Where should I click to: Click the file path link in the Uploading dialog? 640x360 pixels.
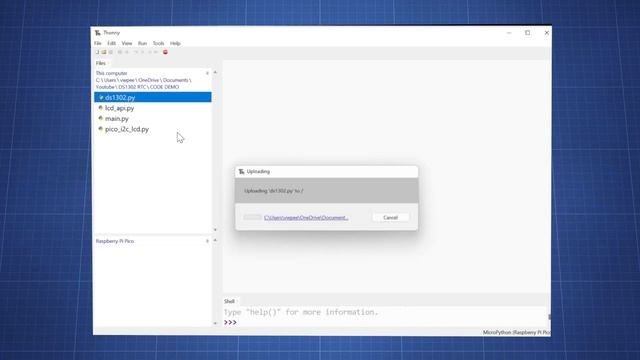tap(306, 218)
